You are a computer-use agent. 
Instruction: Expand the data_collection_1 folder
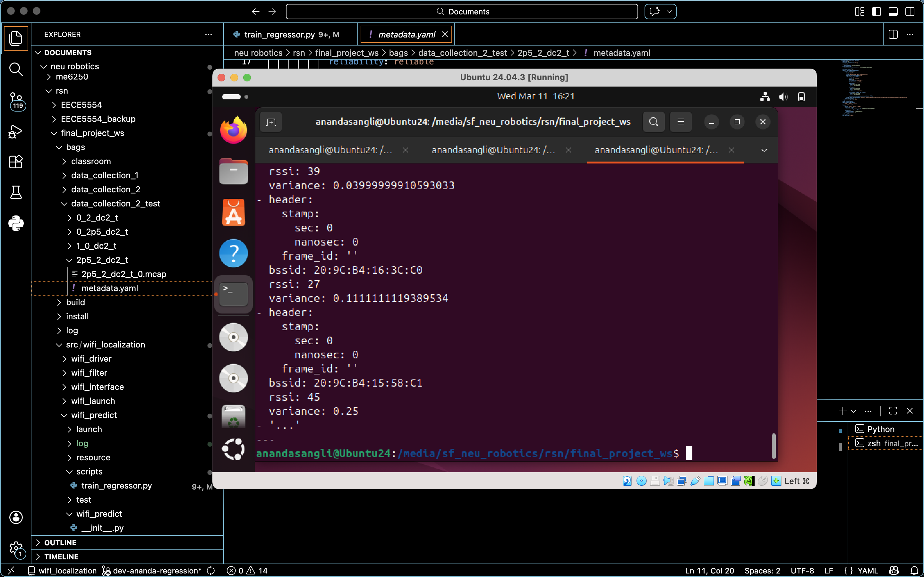pyautogui.click(x=104, y=175)
